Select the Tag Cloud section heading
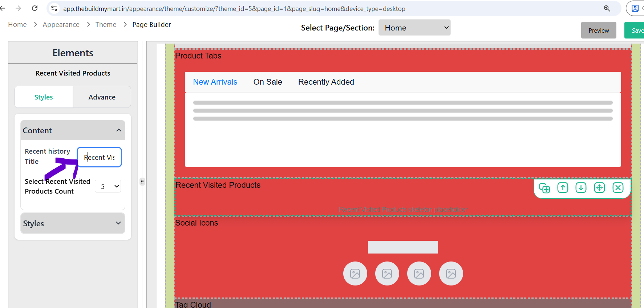This screenshot has width=644, height=308. click(x=193, y=304)
